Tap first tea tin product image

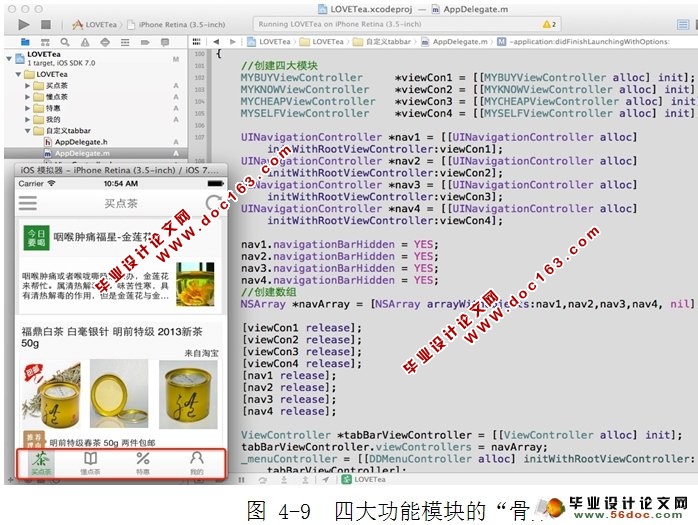point(51,395)
